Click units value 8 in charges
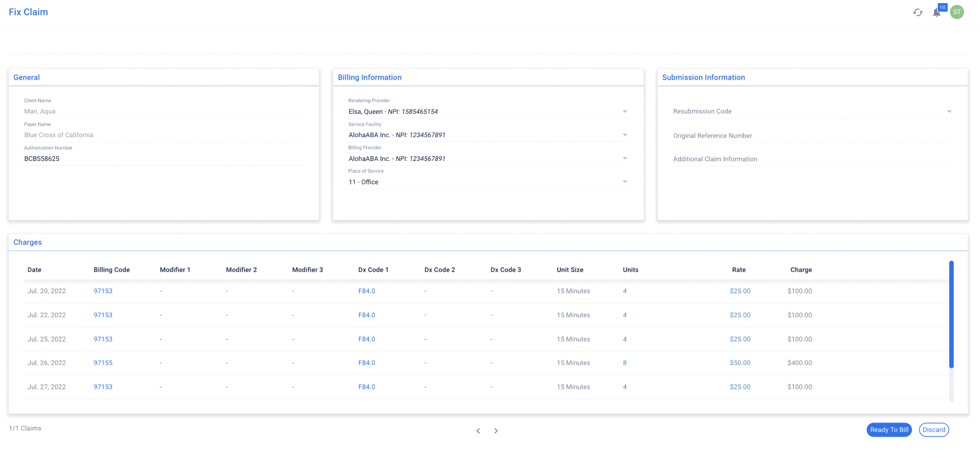 625,363
